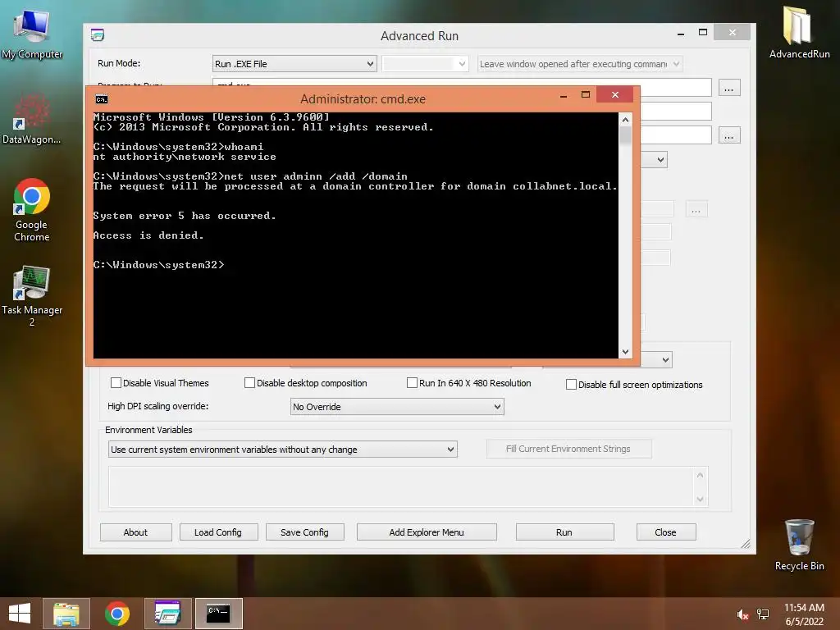Open My Computer desktop icon
This screenshot has width=840, height=630.
point(32,33)
